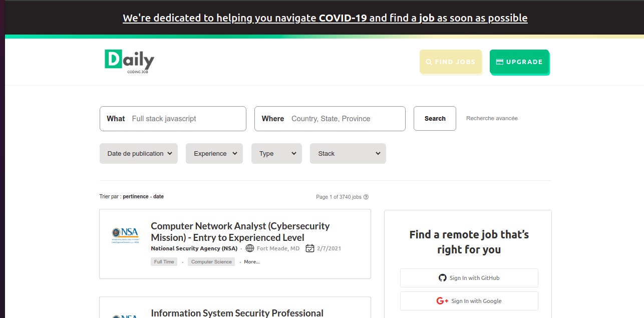Click the globe icon beside Fort Meade, MD

tap(249, 248)
